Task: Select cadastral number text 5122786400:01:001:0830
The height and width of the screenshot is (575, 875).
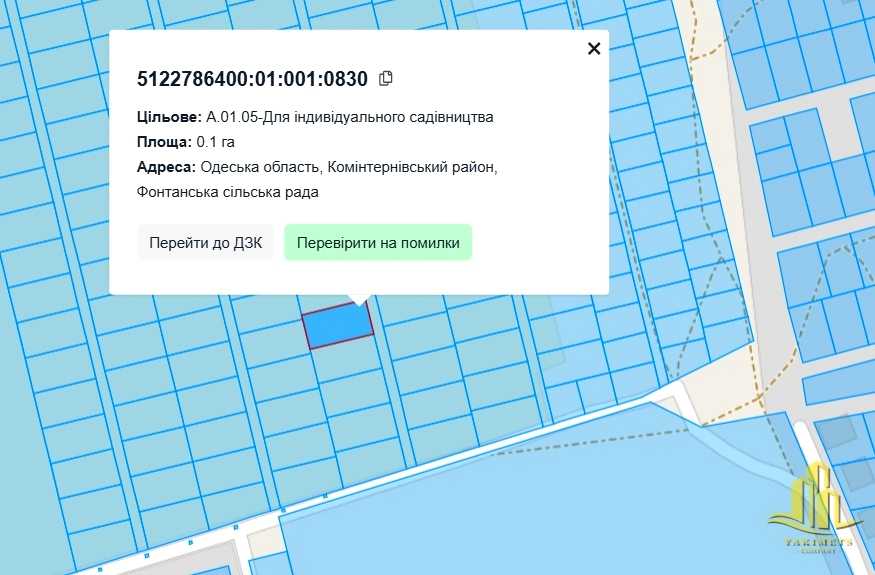Action: tap(252, 79)
